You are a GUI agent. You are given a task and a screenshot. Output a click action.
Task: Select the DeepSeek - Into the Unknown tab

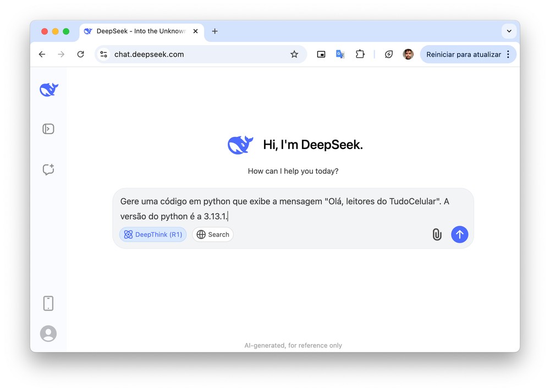(140, 31)
